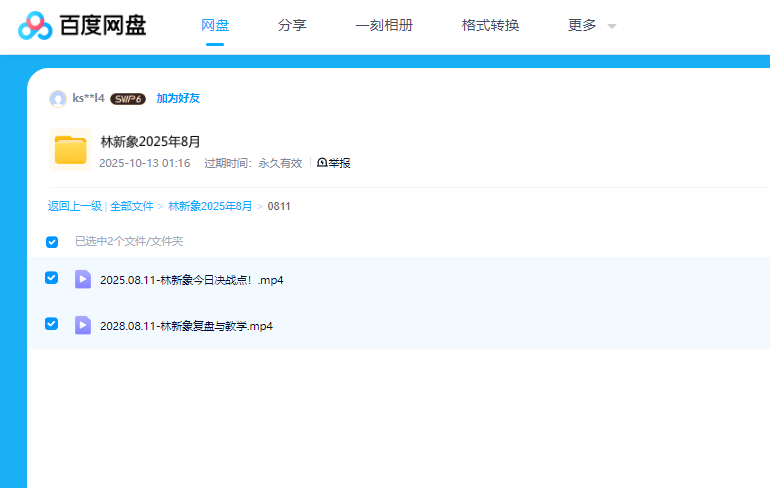
Task: Open the 2028.08.11-林新象复盘与教学.mp4 file name
Action: pos(186,326)
